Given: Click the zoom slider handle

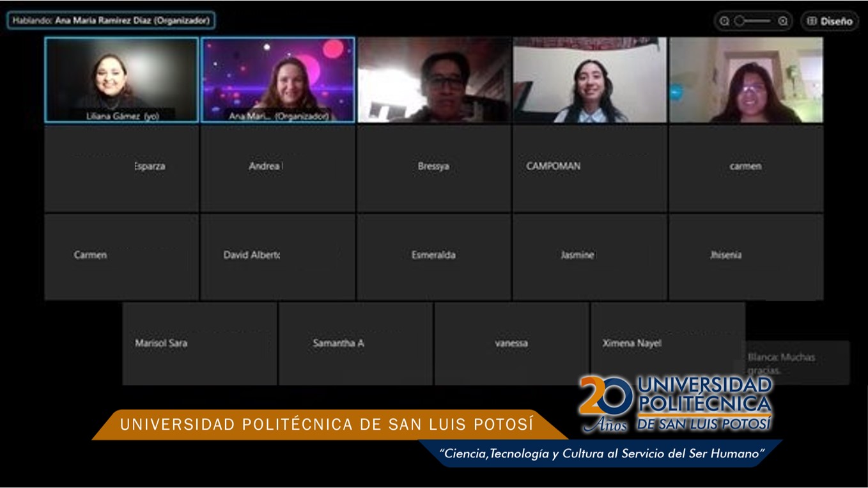Looking at the screenshot, I should coord(740,21).
